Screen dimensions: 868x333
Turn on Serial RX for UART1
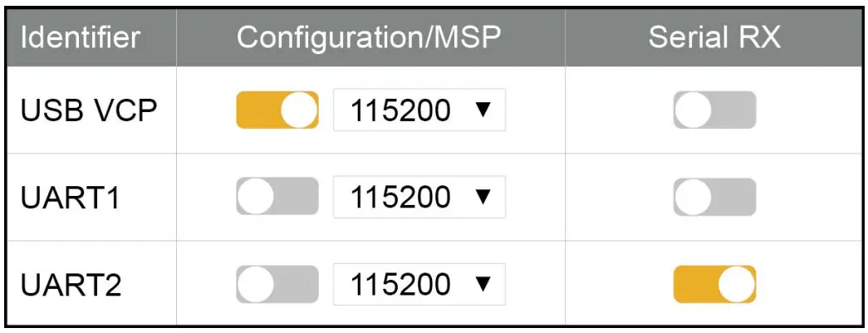(x=714, y=198)
